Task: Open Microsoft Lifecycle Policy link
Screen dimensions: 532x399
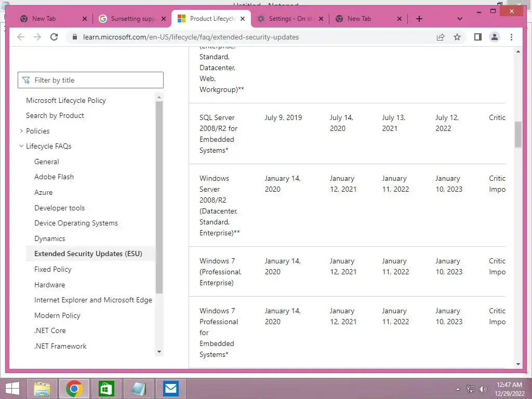Action: [x=66, y=100]
